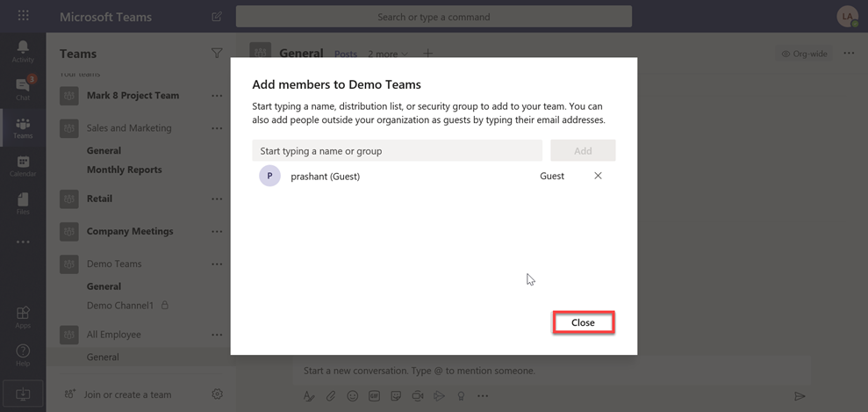Open manage teams settings gear
The width and height of the screenshot is (868, 412).
(218, 394)
